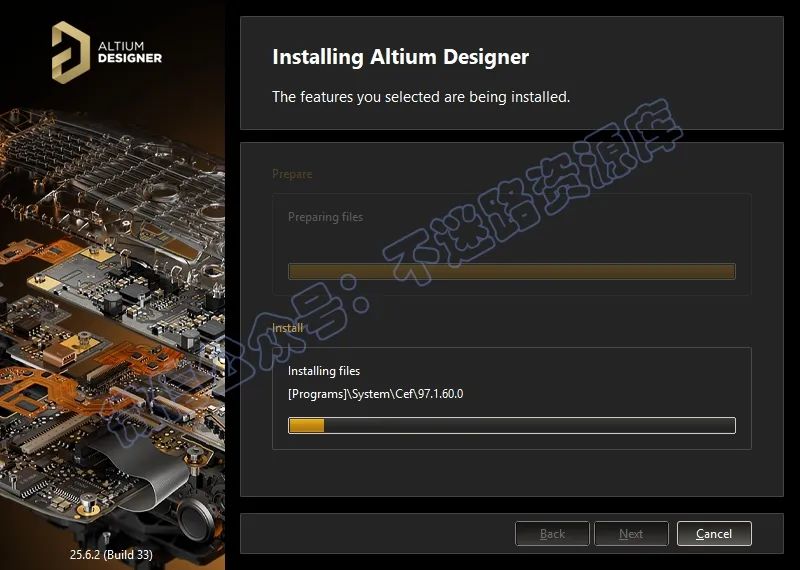Click the disabled Back button
Viewport: 800px width, 570px height.
(552, 533)
